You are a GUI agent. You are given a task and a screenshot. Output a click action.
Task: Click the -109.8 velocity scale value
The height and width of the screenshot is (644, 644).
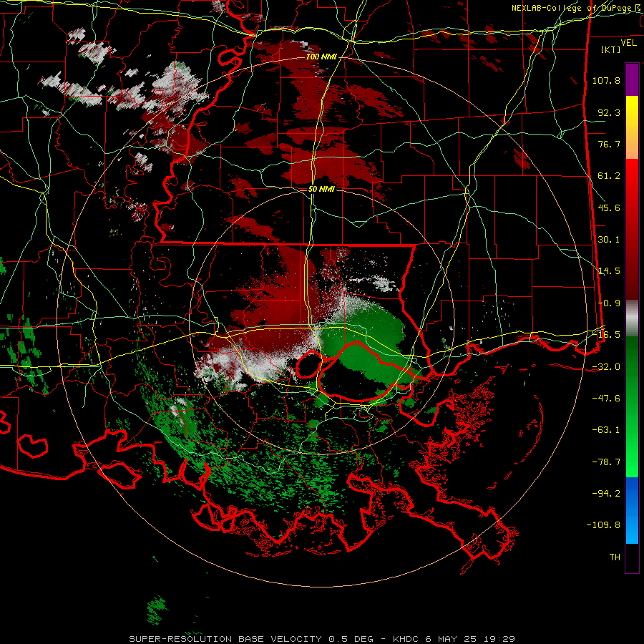pyautogui.click(x=603, y=525)
